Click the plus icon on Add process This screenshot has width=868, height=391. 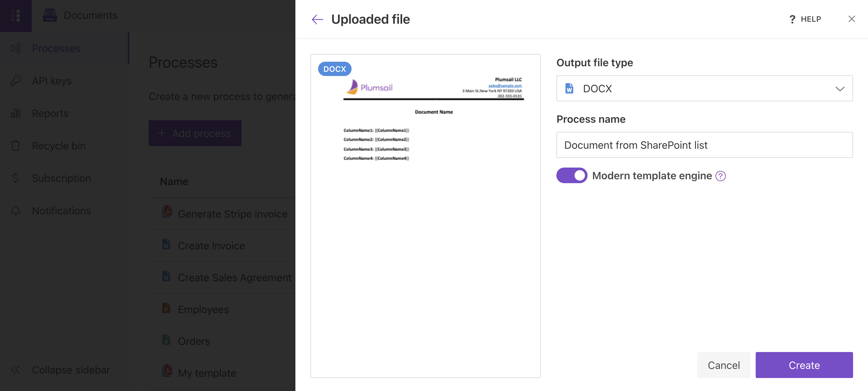[x=161, y=133]
